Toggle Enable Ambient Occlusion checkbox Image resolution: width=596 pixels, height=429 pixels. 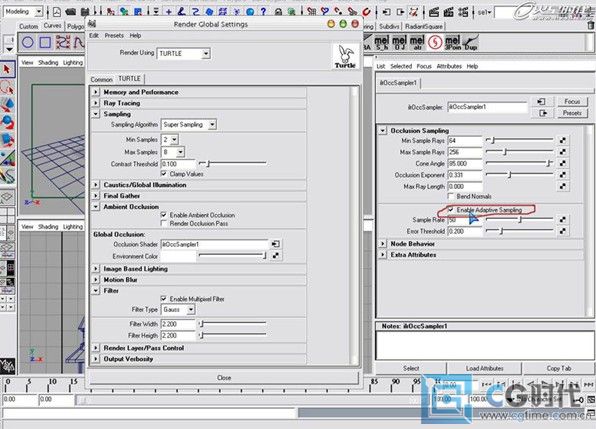(164, 215)
